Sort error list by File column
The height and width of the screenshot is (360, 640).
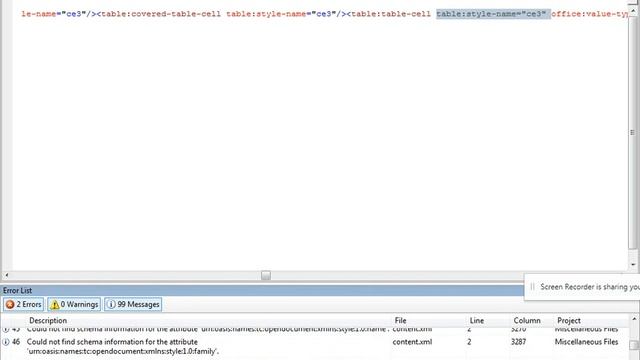pyautogui.click(x=400, y=320)
